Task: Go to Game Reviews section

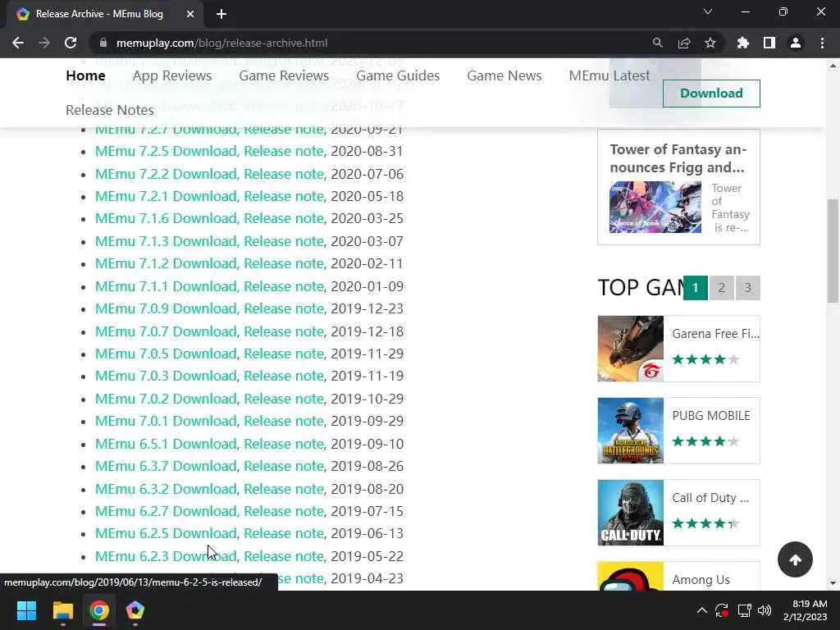Action: [284, 75]
